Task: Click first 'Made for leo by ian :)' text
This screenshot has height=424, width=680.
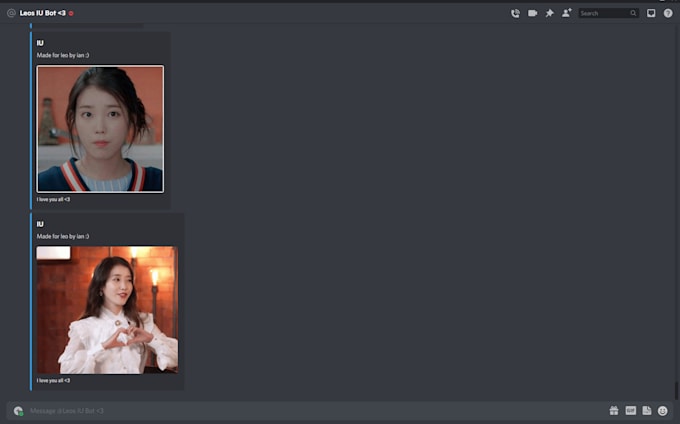Action: click(63, 55)
